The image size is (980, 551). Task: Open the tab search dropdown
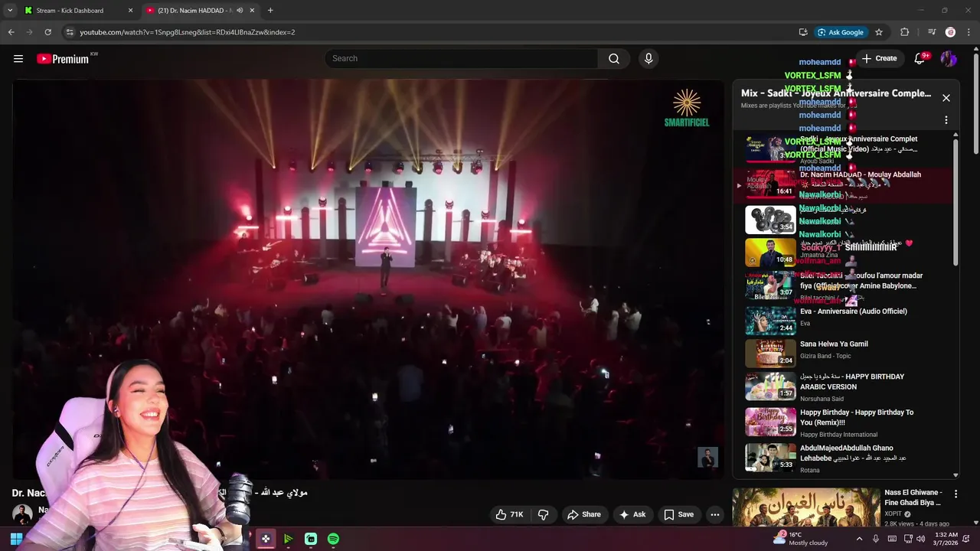[x=10, y=11]
